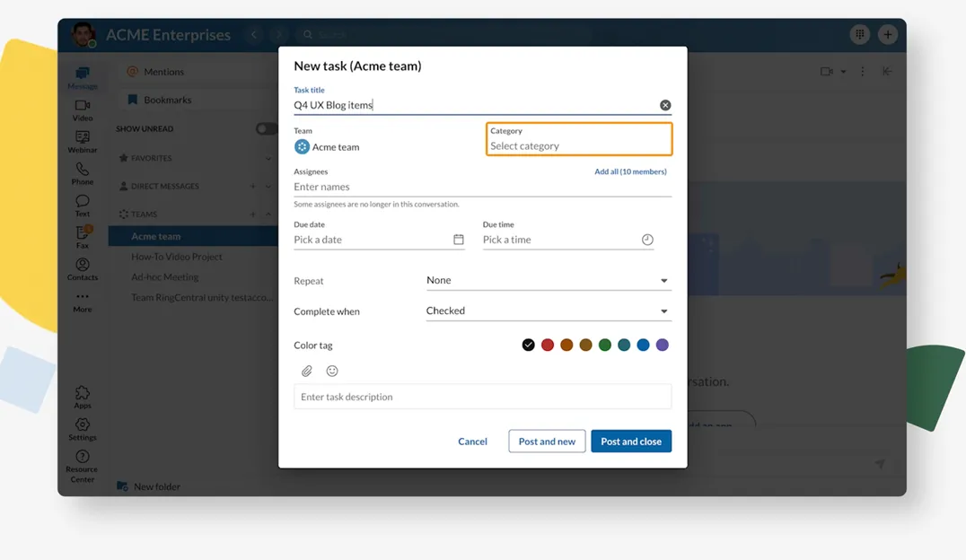Click the paperclip attachment icon

(307, 371)
